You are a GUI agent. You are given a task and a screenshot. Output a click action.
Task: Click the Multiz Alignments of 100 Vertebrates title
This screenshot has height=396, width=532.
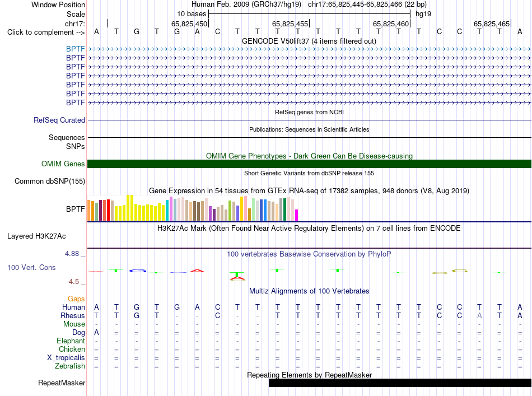click(309, 291)
